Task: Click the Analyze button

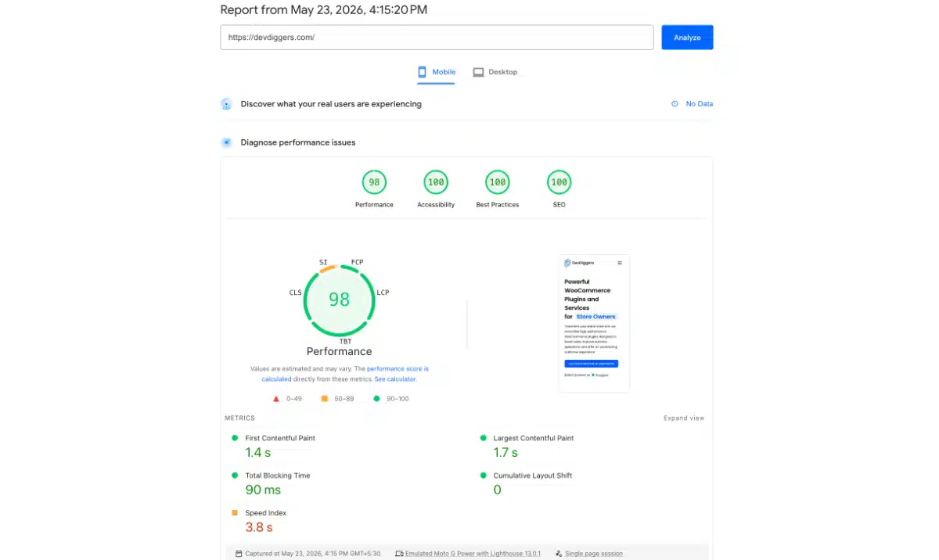Action: pyautogui.click(x=687, y=38)
